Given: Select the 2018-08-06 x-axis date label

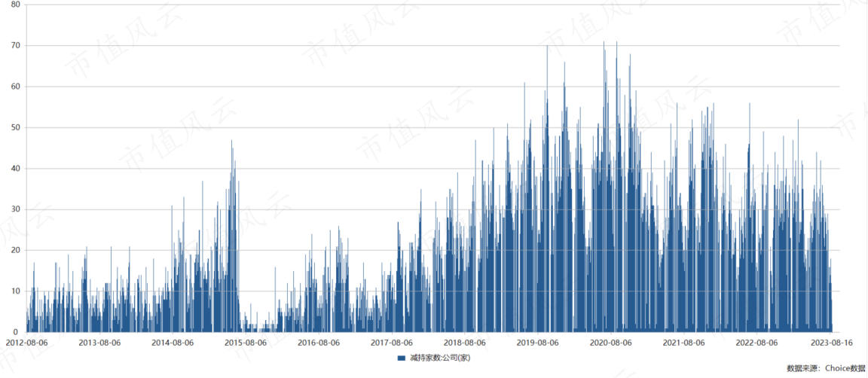Looking at the screenshot, I should [465, 343].
